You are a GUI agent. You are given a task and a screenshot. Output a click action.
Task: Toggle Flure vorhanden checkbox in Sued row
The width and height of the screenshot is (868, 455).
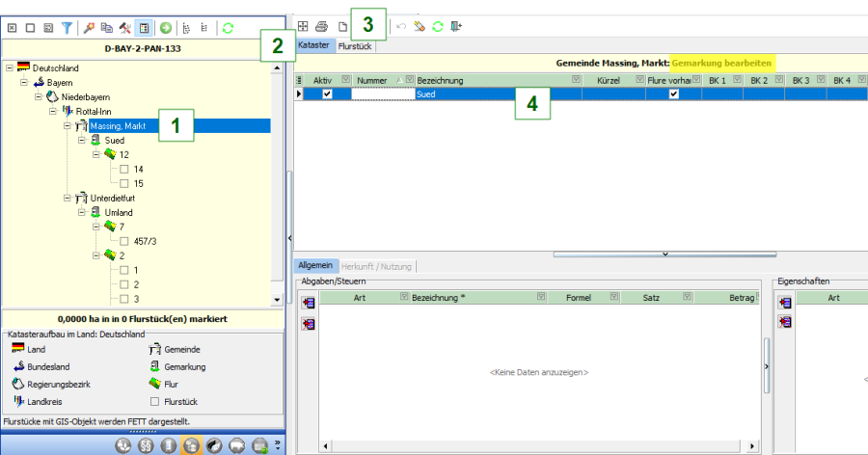coord(673,94)
